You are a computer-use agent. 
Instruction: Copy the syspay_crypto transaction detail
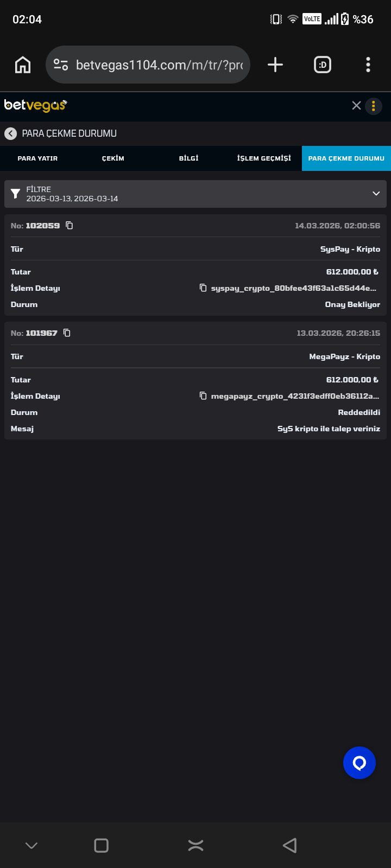click(203, 288)
